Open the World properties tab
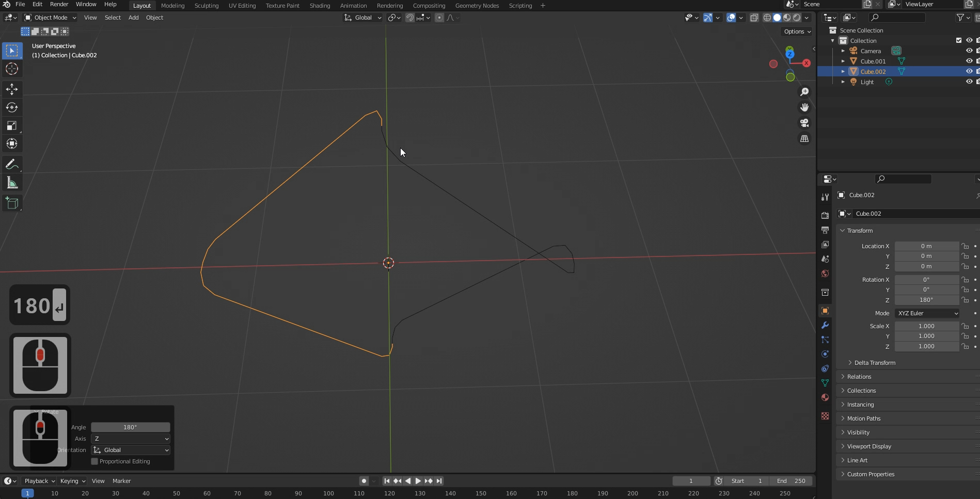 [825, 273]
